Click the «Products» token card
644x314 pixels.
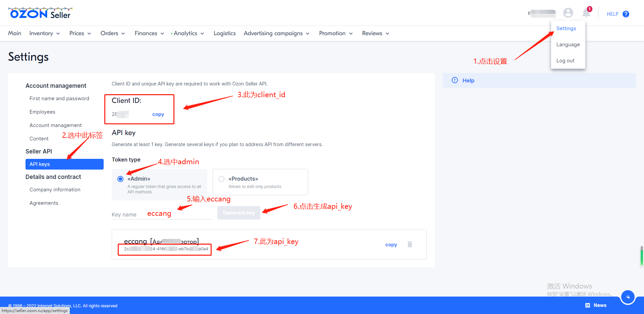(x=260, y=182)
